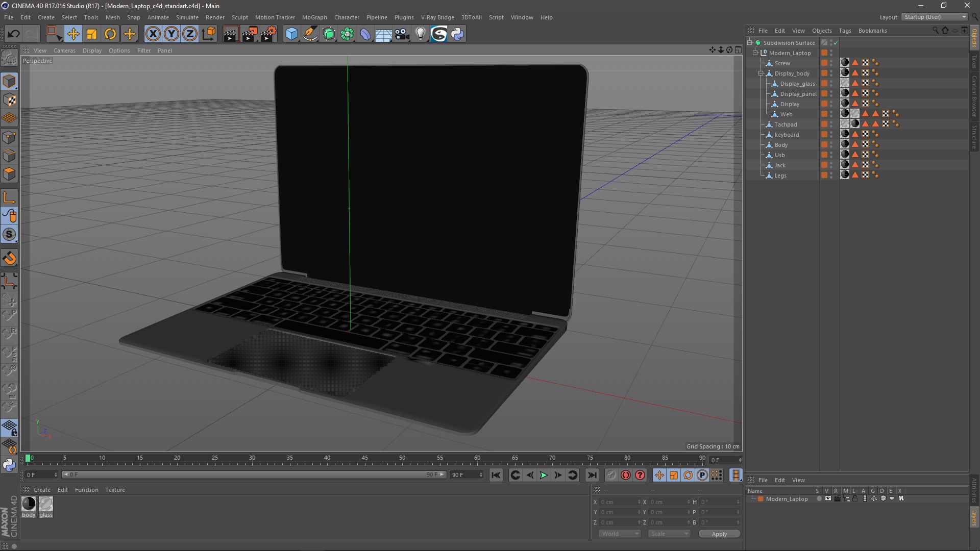Click the Locked Workplane grid icon

(9, 428)
